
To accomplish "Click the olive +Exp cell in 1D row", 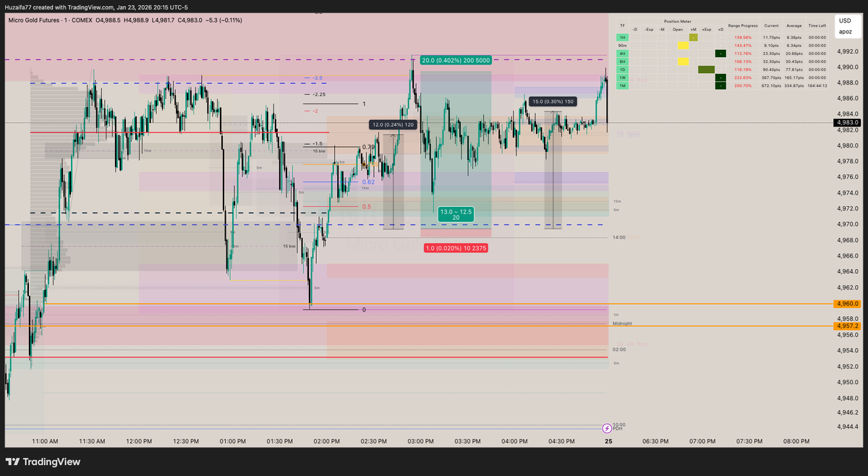I will point(706,69).
